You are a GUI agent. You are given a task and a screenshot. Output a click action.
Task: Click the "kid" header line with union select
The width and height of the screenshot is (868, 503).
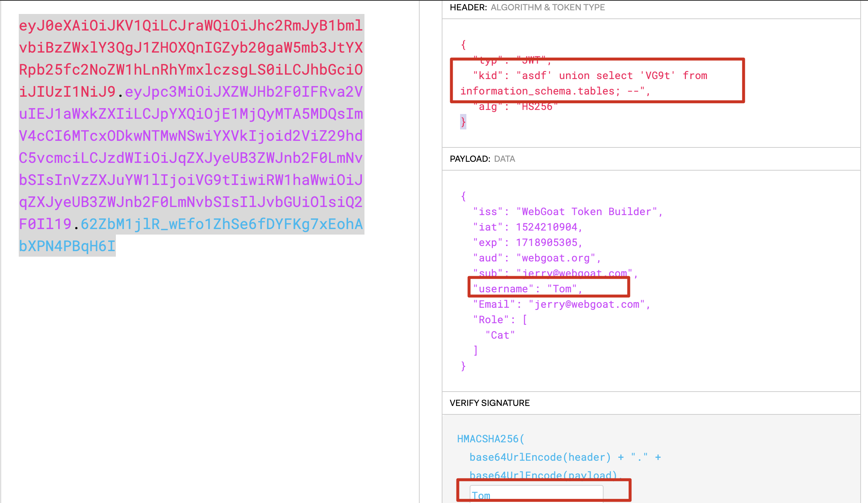[x=590, y=76]
